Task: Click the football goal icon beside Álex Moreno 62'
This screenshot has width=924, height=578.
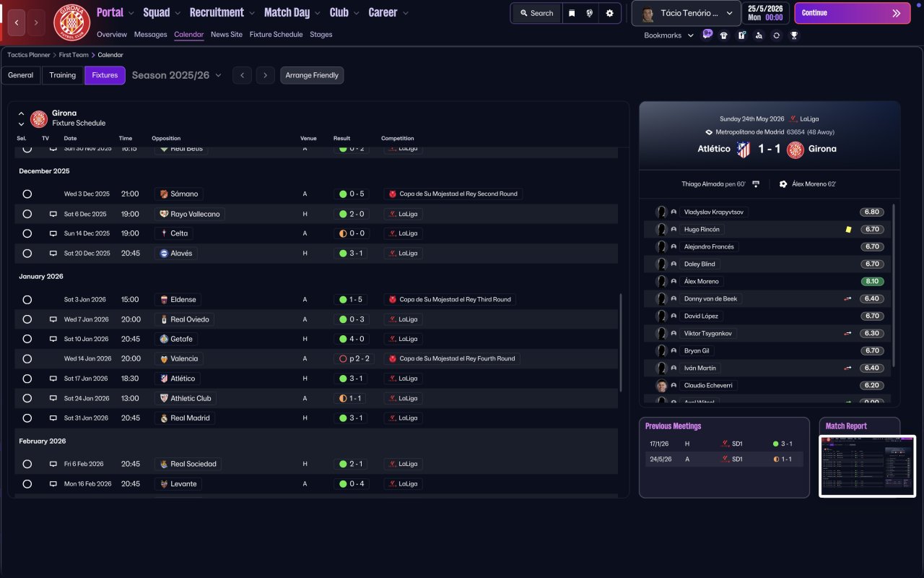Action: click(x=783, y=184)
